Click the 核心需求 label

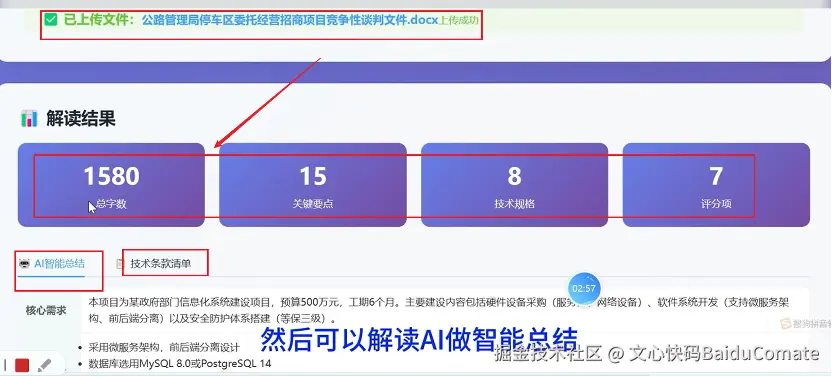point(46,311)
